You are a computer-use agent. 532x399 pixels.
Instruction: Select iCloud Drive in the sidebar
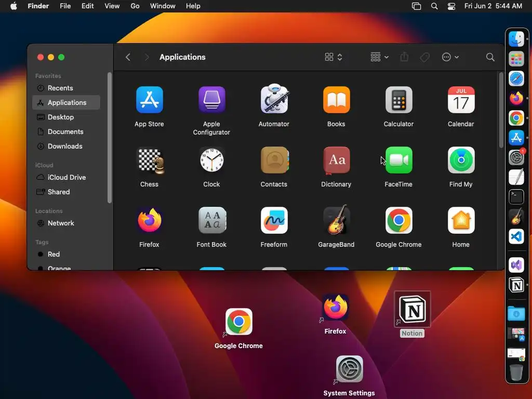(66, 178)
